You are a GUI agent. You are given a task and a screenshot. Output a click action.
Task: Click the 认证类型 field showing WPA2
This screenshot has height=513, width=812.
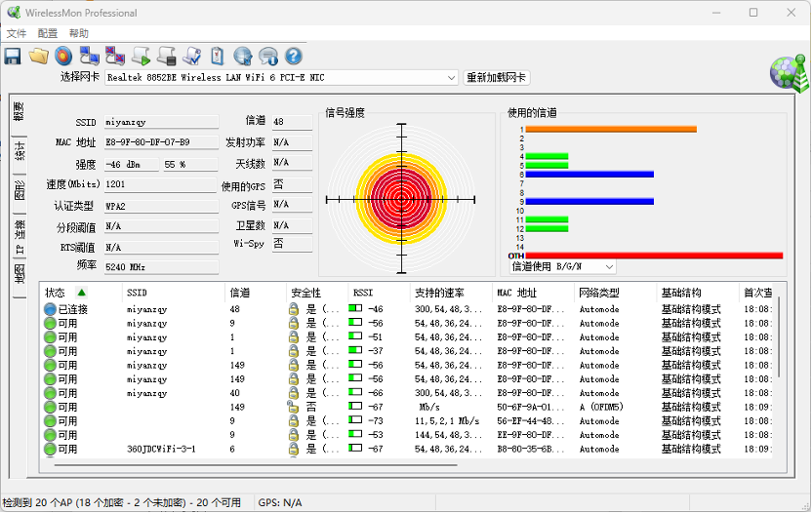161,206
